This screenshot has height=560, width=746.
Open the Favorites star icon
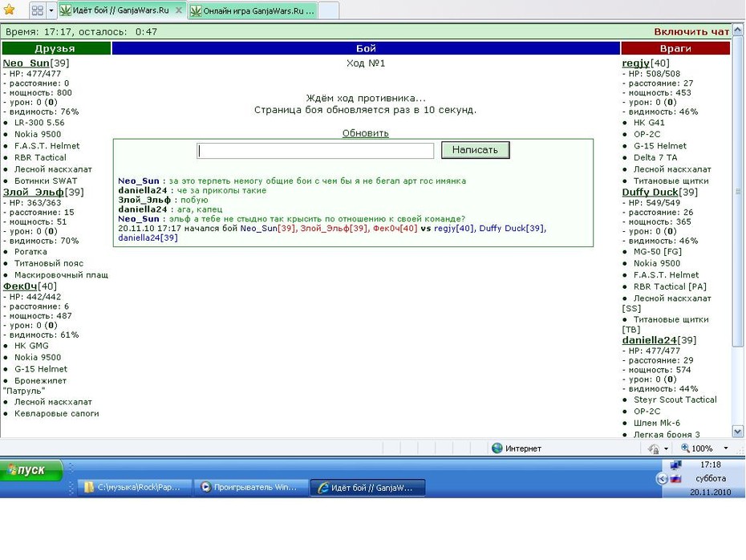[x=9, y=10]
